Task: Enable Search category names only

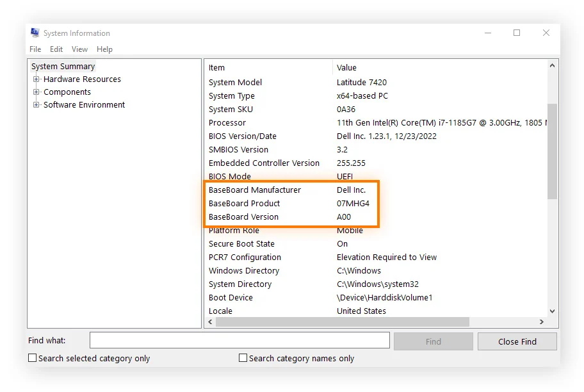Action: [242, 358]
